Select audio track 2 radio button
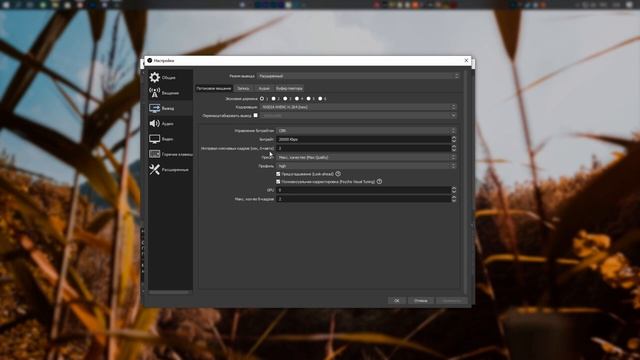The width and height of the screenshot is (640, 360). coord(273,99)
